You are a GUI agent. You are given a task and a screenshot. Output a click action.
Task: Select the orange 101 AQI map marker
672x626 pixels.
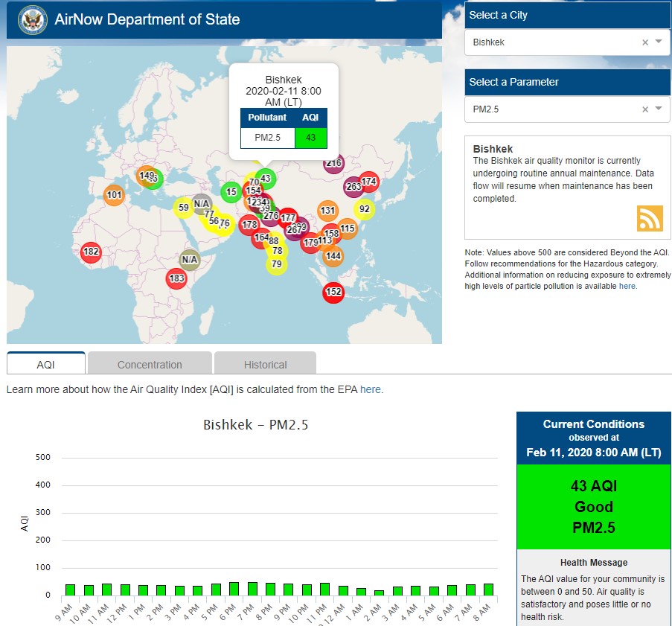pos(114,196)
